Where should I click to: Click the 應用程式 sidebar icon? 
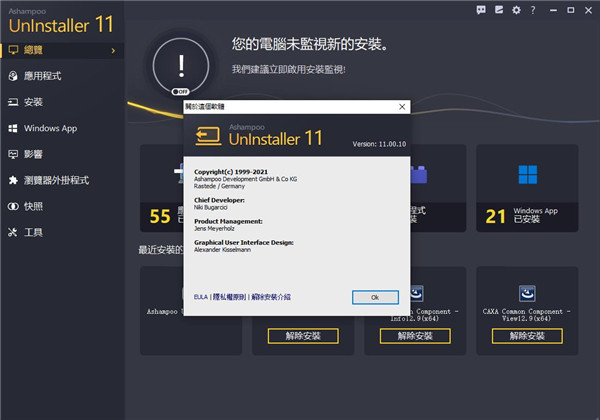pos(13,76)
